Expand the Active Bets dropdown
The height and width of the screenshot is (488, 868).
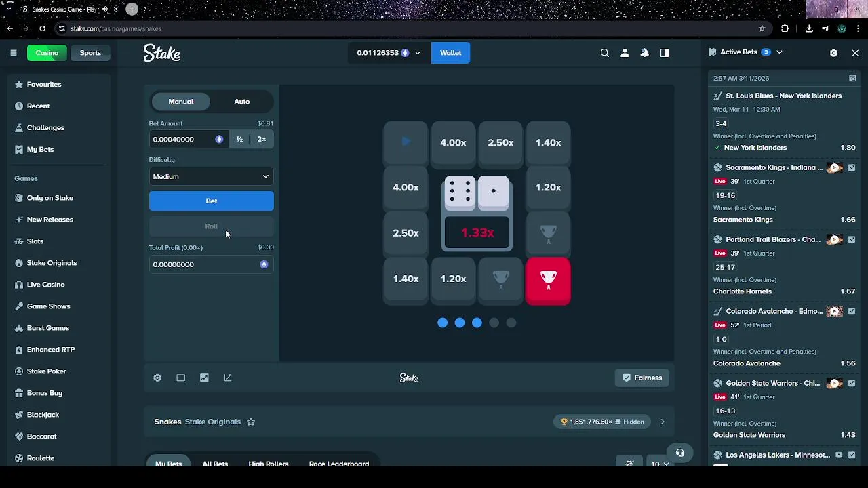point(779,52)
